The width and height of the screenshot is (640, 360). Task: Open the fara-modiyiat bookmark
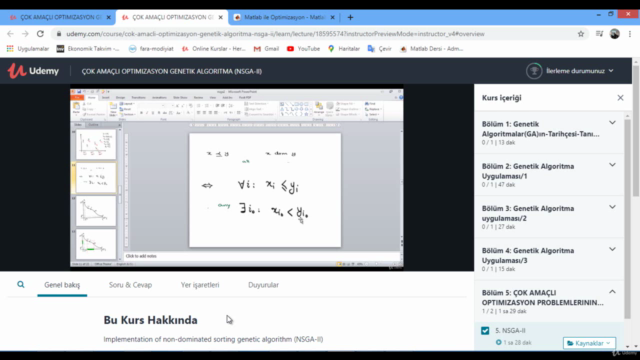coord(151,49)
